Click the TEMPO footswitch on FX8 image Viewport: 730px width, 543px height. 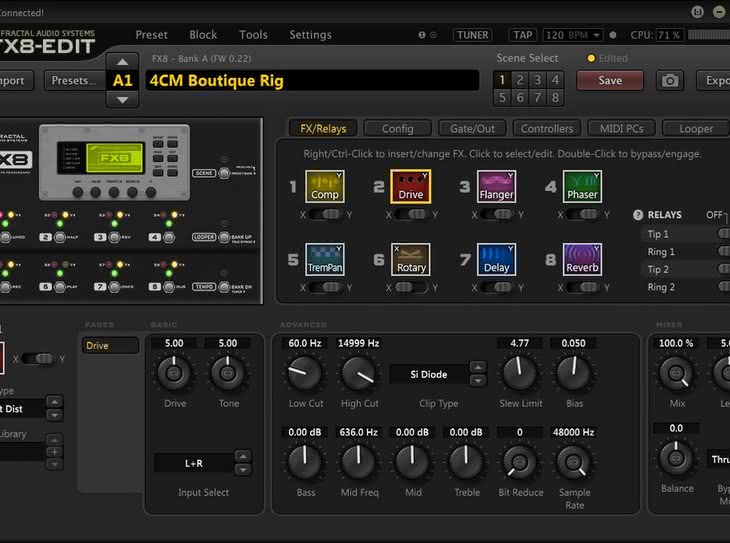224,286
